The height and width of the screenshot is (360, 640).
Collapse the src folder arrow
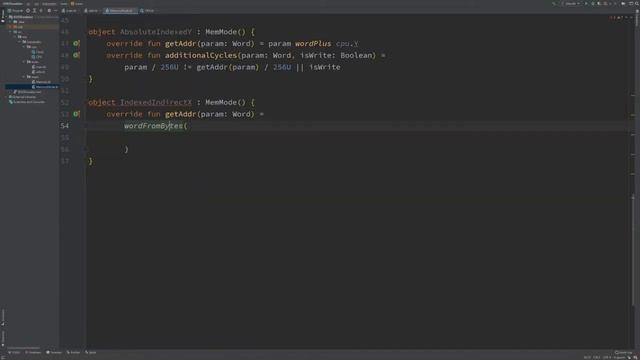click(x=11, y=32)
